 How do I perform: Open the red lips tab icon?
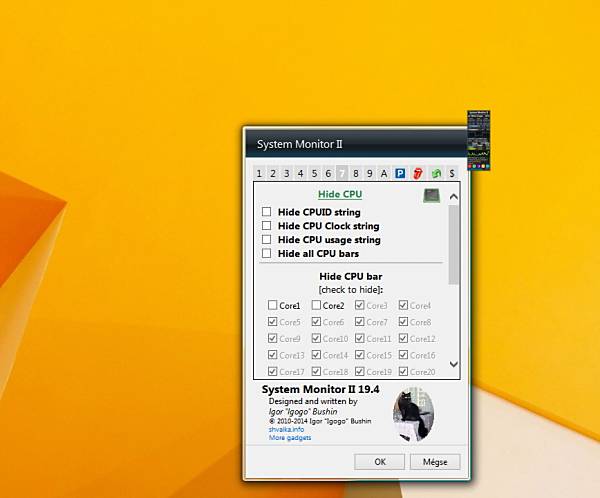(x=418, y=173)
